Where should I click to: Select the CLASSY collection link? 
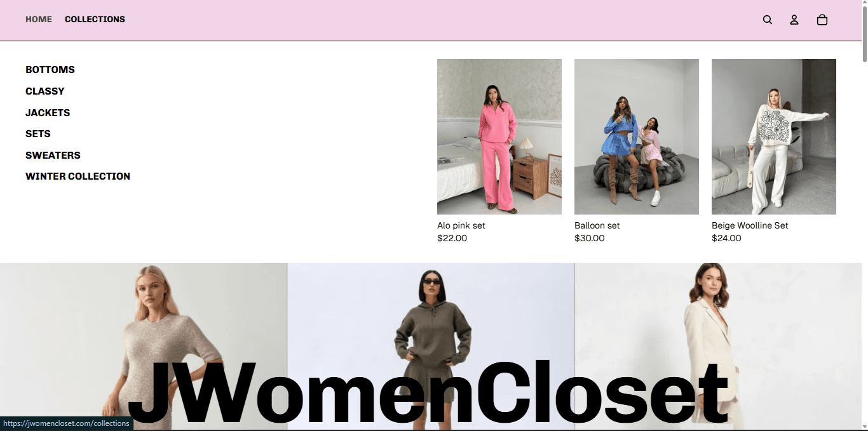[45, 91]
